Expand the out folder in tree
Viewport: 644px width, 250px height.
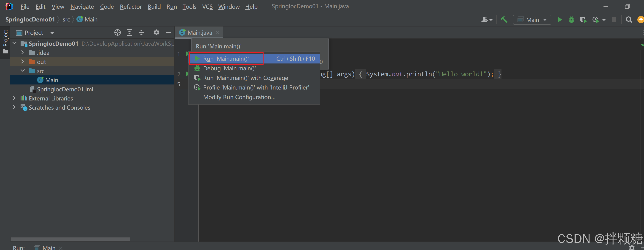(x=22, y=62)
